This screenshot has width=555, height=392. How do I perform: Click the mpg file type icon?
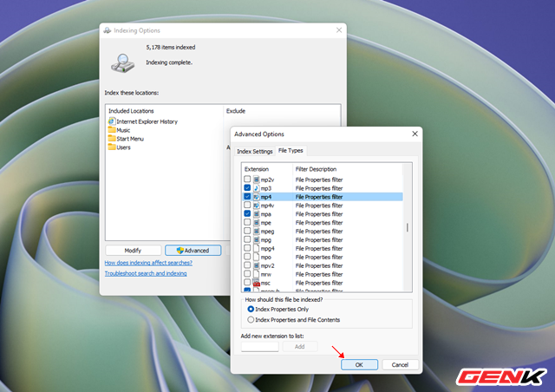pyautogui.click(x=257, y=239)
